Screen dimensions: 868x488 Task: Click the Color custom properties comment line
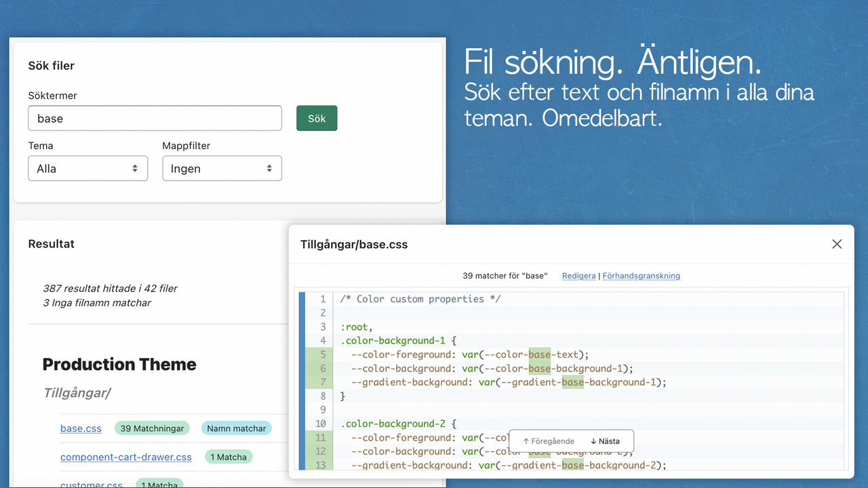[x=420, y=299]
